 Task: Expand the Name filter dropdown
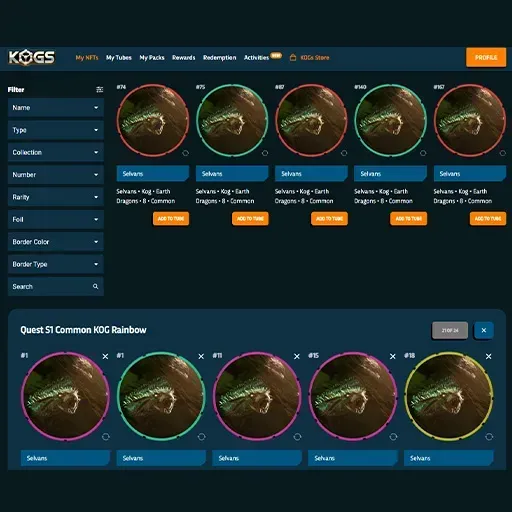pos(56,108)
